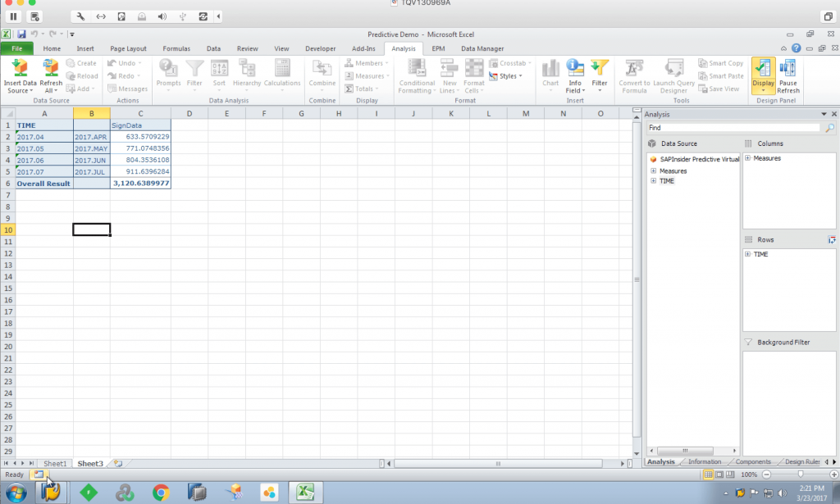Expand the Measures node in Data Source

click(654, 171)
